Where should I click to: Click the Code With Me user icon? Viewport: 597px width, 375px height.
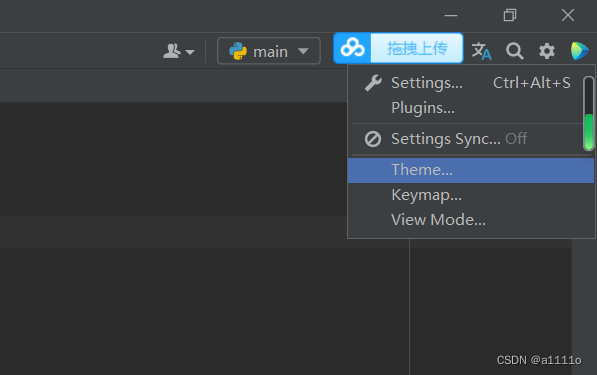tap(172, 51)
